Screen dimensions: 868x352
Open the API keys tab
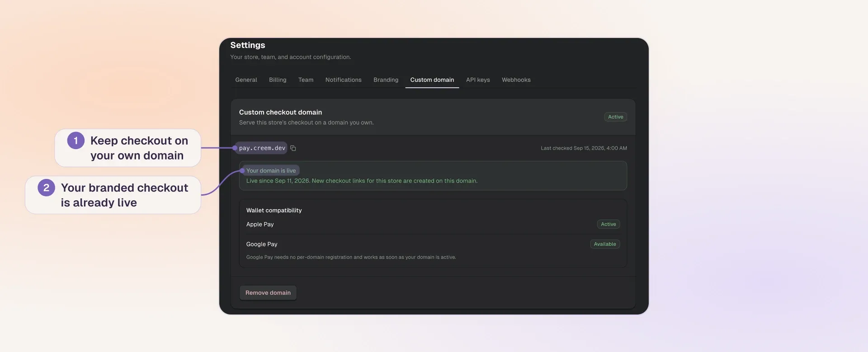coord(478,80)
